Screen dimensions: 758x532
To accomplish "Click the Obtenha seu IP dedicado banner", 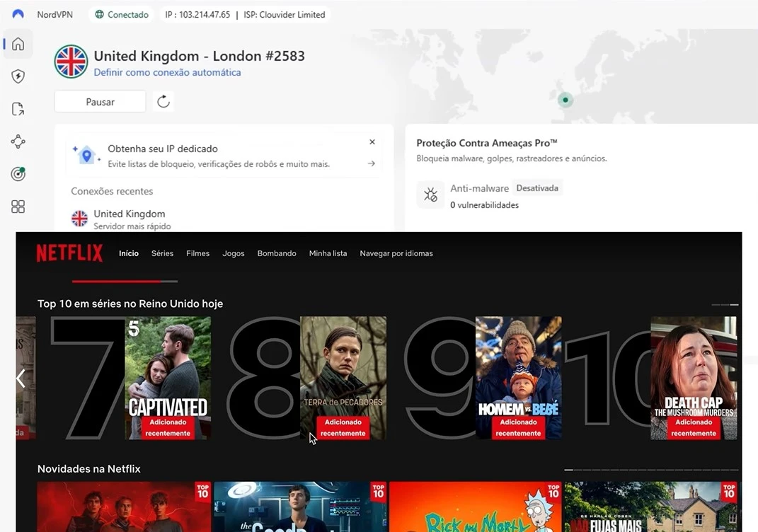I will point(224,156).
